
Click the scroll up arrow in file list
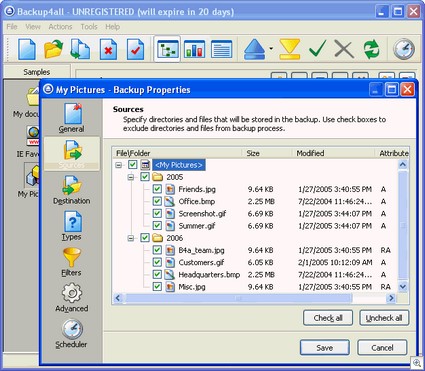403,164
